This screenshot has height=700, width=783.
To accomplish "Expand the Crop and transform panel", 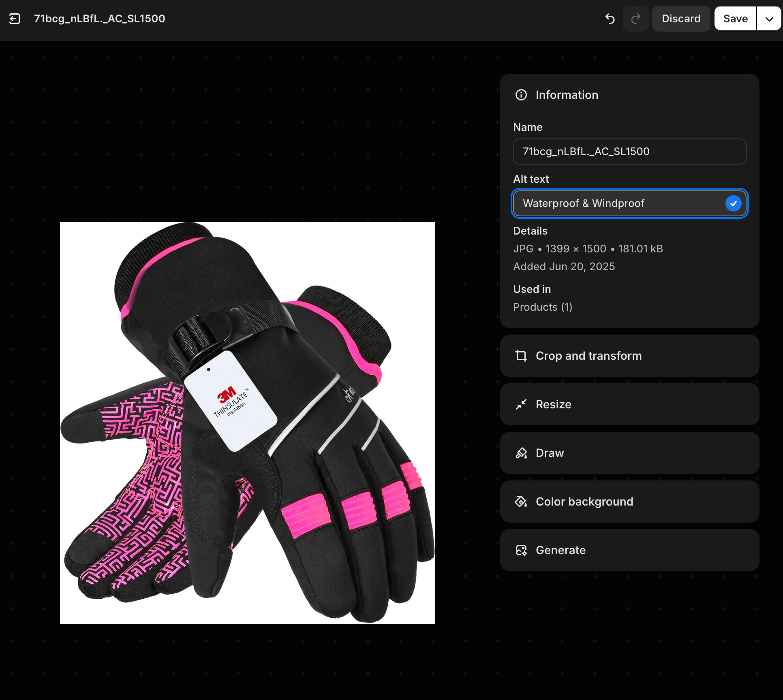I will click(629, 356).
